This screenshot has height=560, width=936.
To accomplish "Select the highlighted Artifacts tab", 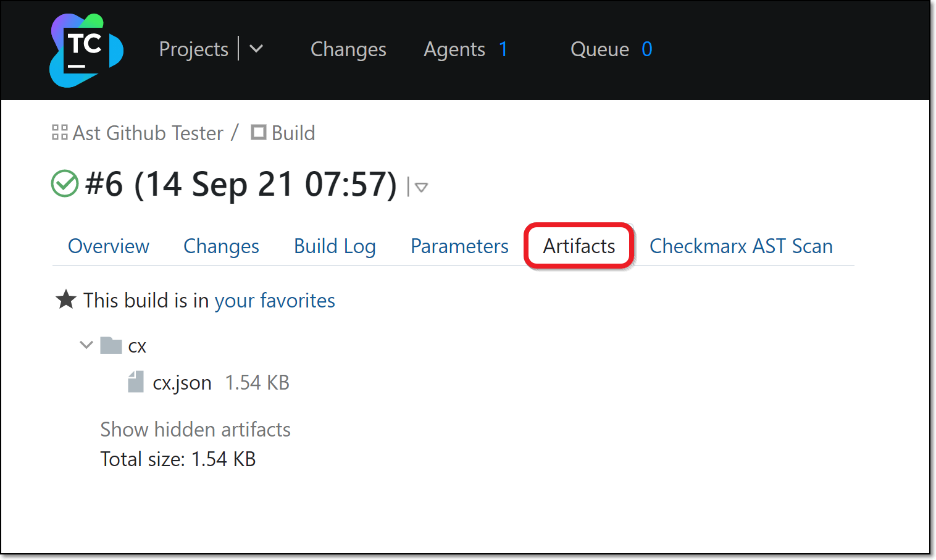I will pos(579,246).
